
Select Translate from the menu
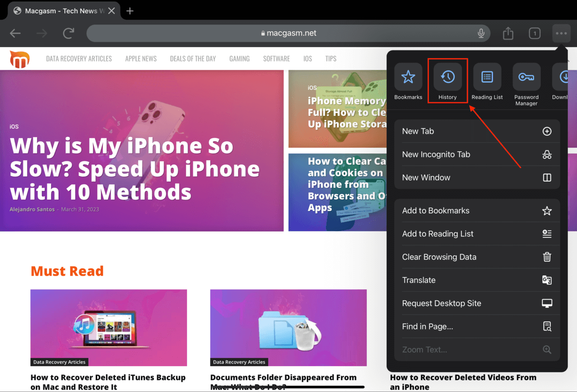(419, 280)
